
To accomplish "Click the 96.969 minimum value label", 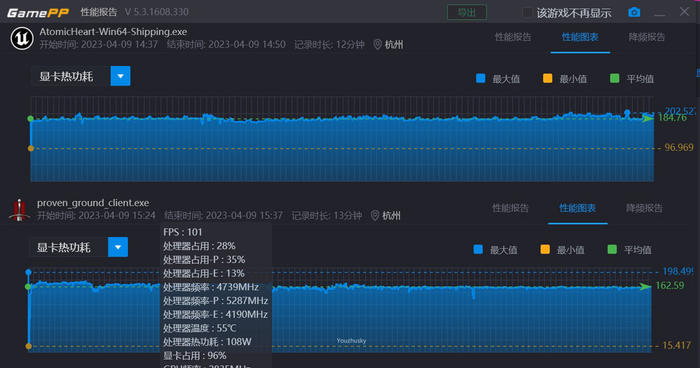I will click(x=679, y=147).
